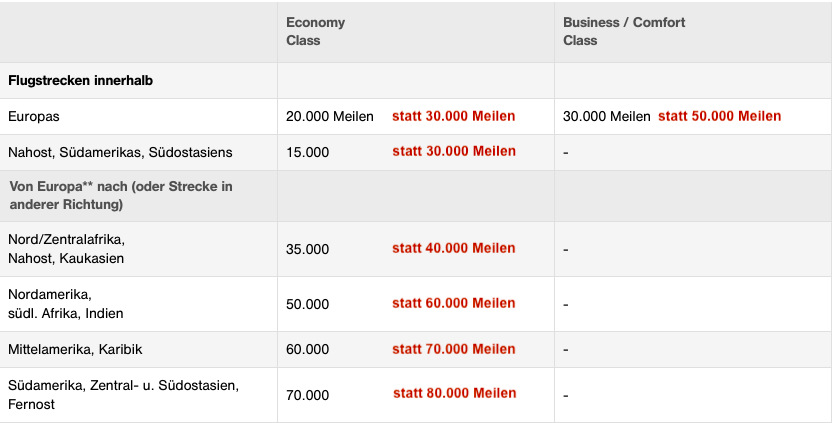The image size is (836, 423).
Task: Click the red "statt 70.000 Meilen" text
Action: click(x=454, y=349)
